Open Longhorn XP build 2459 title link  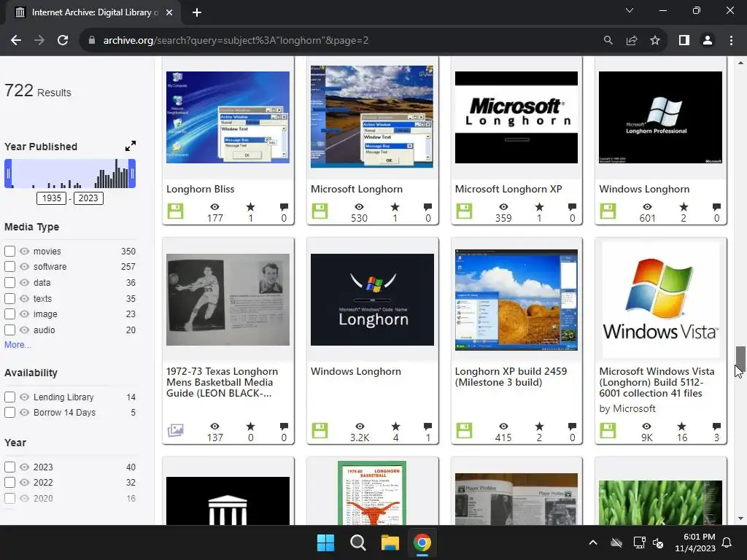coord(511,377)
